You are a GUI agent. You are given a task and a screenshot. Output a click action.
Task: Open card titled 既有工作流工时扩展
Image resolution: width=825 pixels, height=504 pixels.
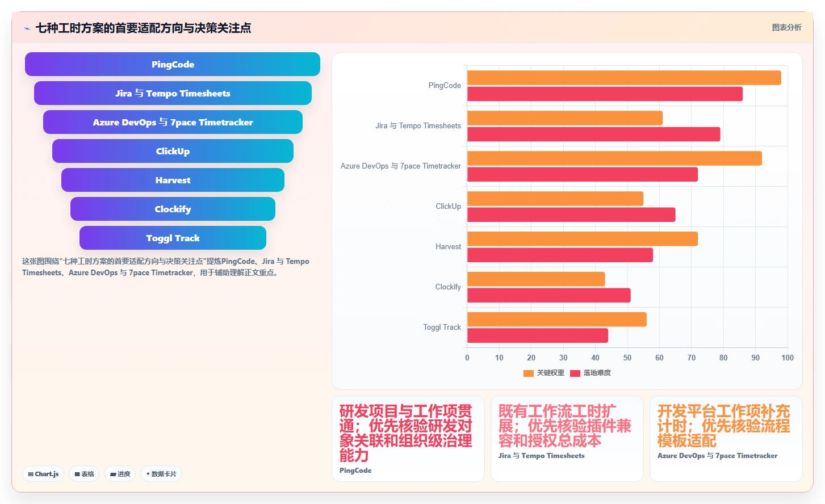pos(567,439)
